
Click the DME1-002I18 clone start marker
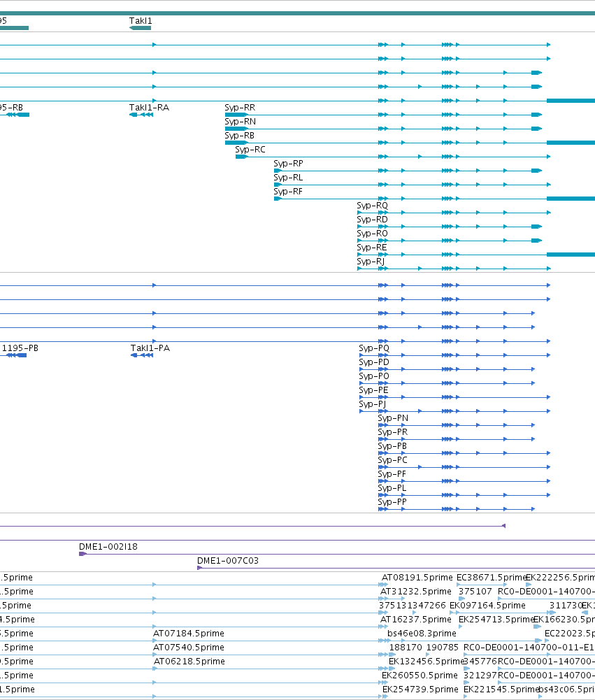point(83,554)
